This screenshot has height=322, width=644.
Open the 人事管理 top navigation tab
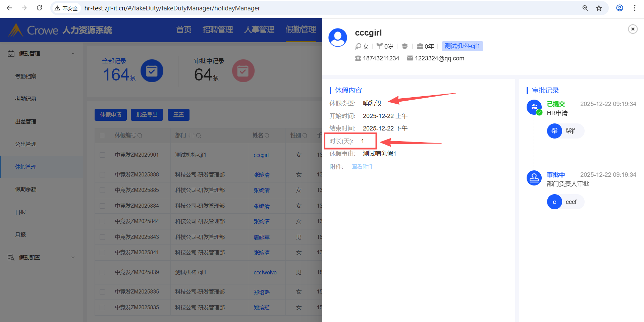click(x=259, y=30)
